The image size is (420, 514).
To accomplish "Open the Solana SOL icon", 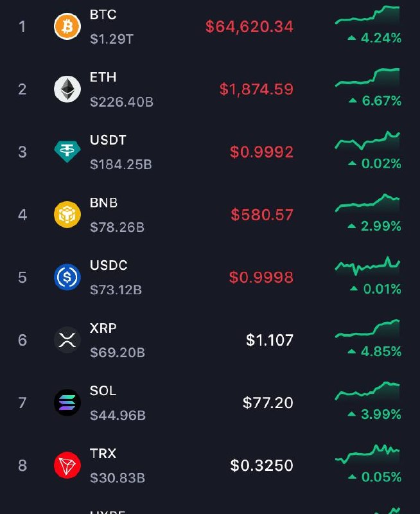I will click(x=67, y=403).
